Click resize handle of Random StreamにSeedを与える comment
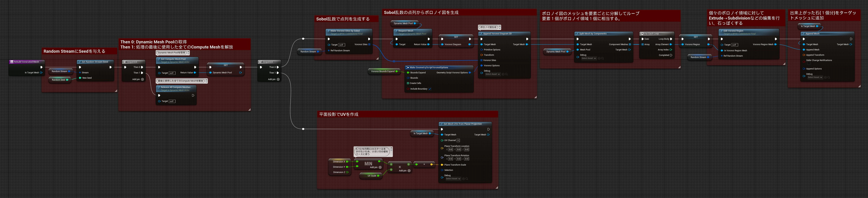This screenshot has width=868, height=198. click(116, 91)
